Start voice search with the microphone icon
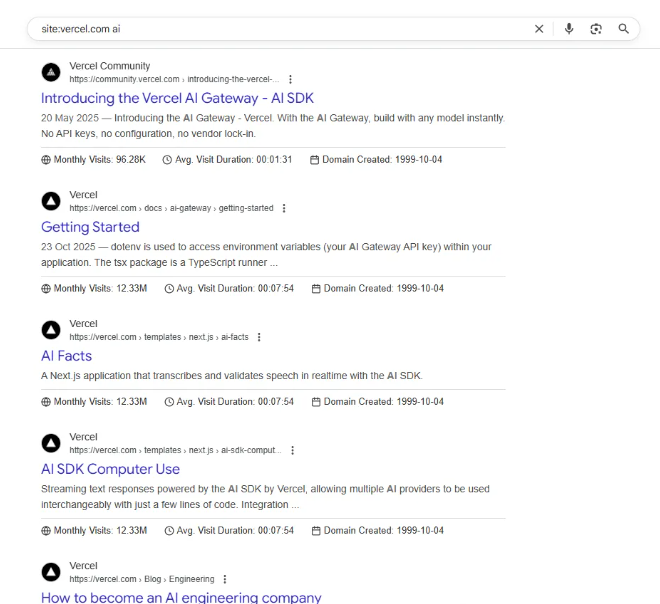This screenshot has width=660, height=604. [x=569, y=29]
